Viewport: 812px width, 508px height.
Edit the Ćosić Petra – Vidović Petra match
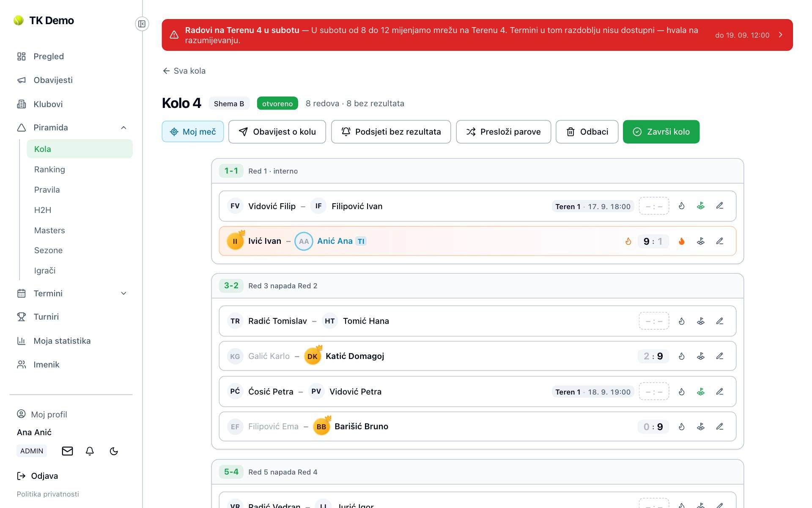(720, 392)
